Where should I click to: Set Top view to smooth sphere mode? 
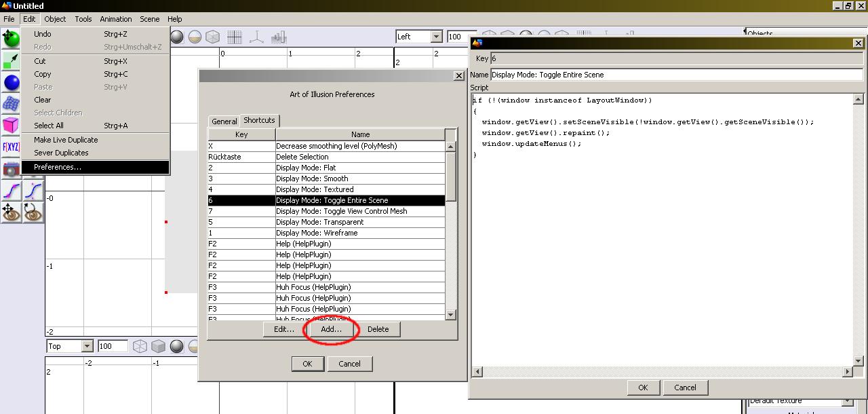tap(177, 346)
